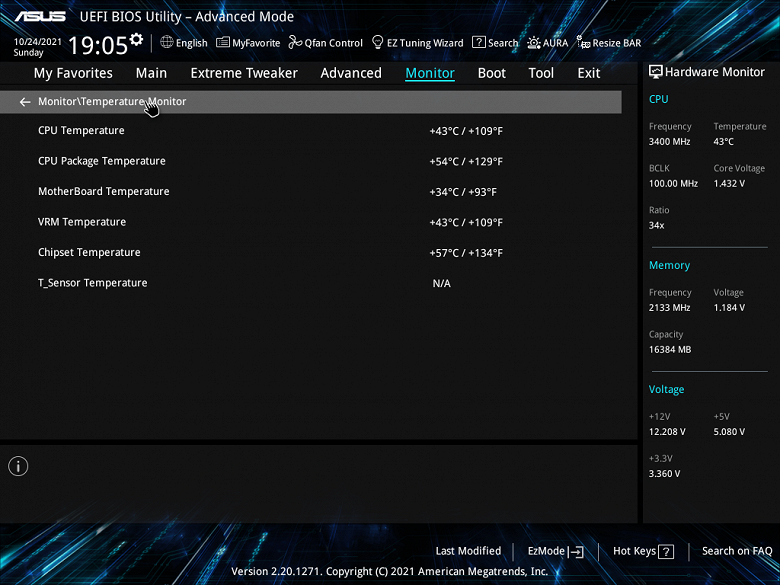Open AURA lighting icon
Image resolution: width=780 pixels, height=585 pixels.
(534, 43)
